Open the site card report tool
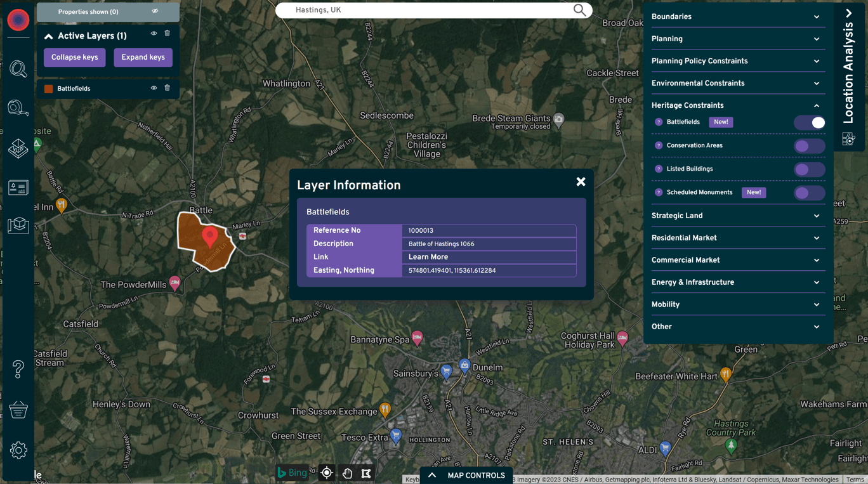The height and width of the screenshot is (484, 868). 18,187
